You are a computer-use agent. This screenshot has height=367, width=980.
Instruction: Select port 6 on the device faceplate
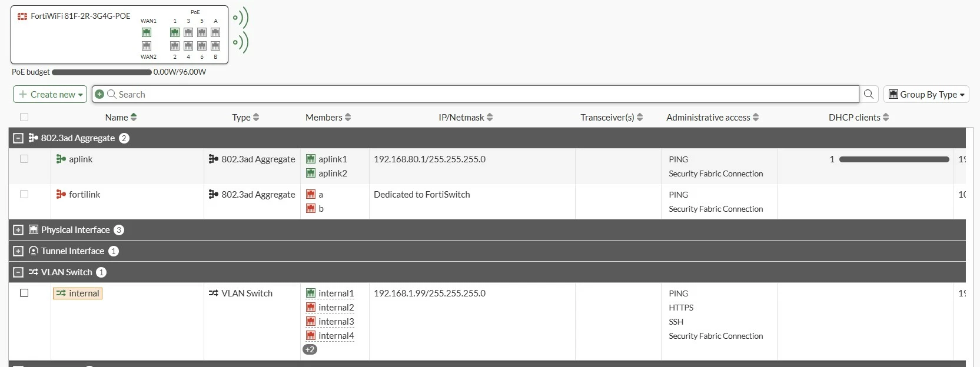(x=202, y=46)
